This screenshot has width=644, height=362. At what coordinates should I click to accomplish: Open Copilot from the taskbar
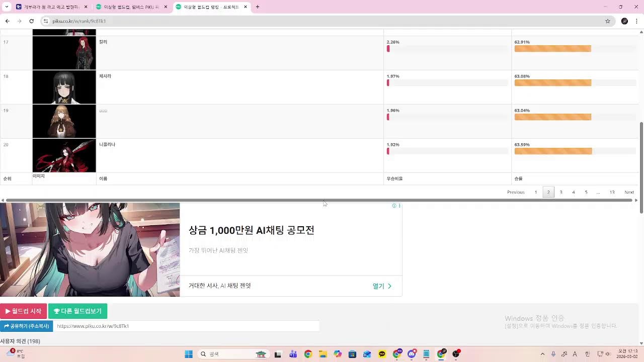338,354
